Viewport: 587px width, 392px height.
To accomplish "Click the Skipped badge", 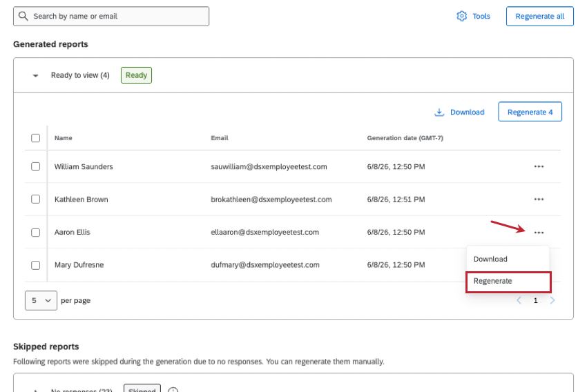I will (142, 389).
